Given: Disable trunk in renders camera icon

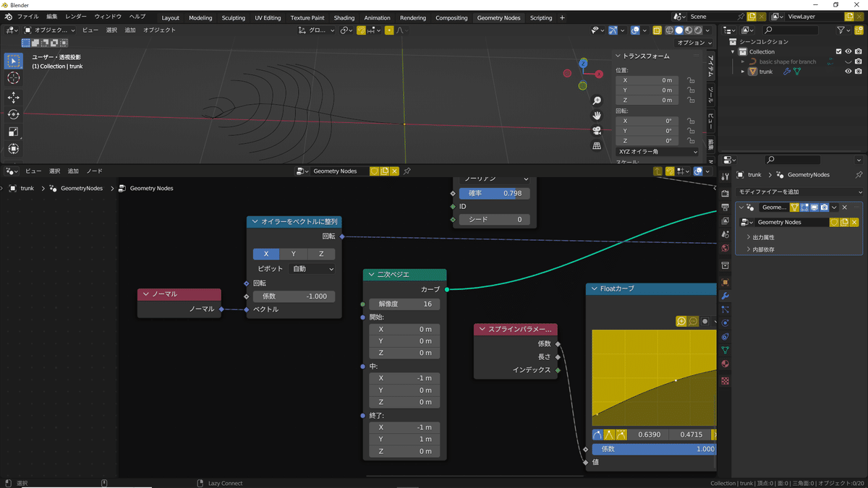Looking at the screenshot, I should click(858, 72).
